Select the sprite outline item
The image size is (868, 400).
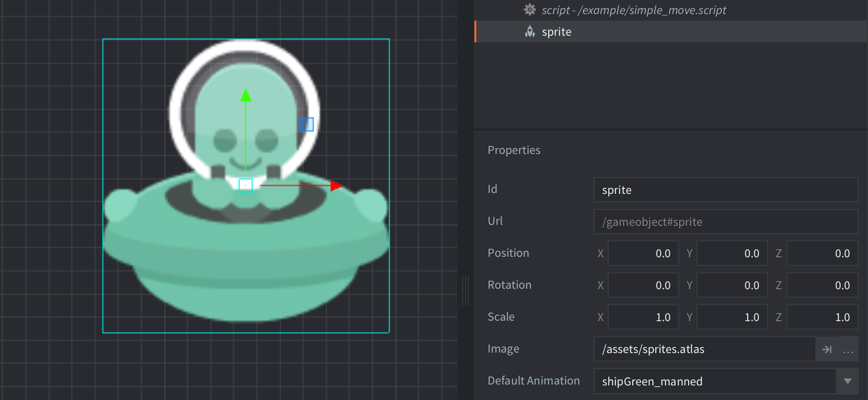pos(672,31)
